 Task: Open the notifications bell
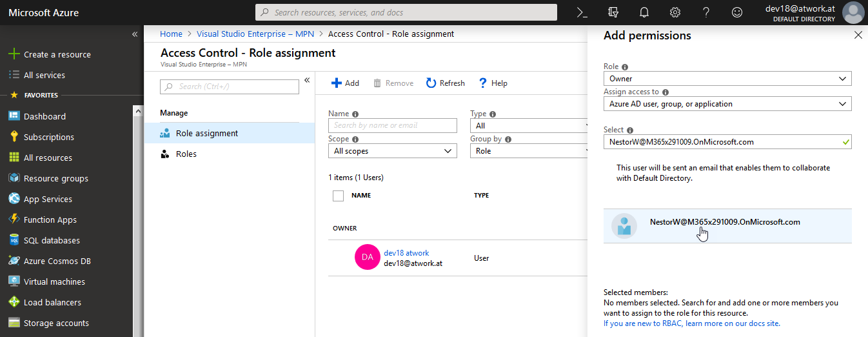click(x=644, y=12)
